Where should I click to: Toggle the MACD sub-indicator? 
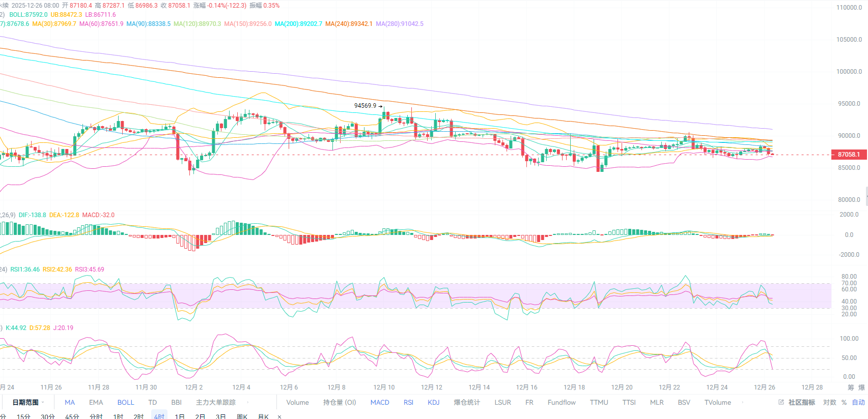(x=380, y=402)
